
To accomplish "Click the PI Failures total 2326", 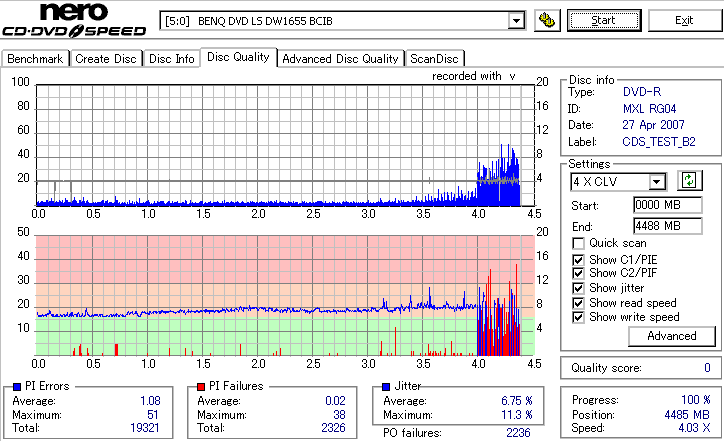I will coord(333,428).
